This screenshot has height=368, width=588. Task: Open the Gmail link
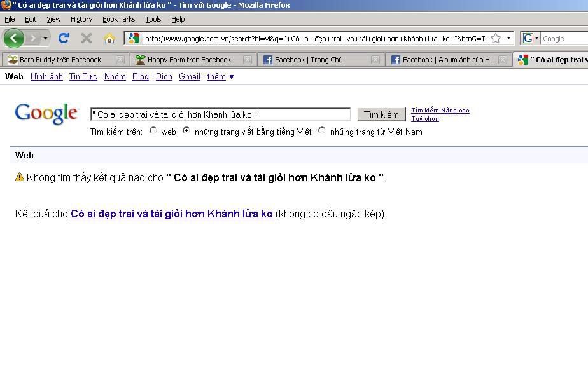(x=190, y=77)
